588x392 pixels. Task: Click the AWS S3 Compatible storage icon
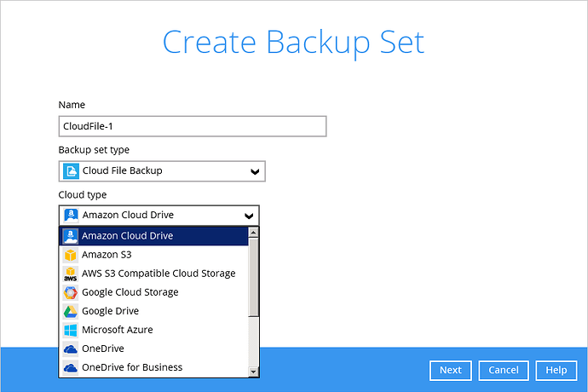click(x=70, y=274)
